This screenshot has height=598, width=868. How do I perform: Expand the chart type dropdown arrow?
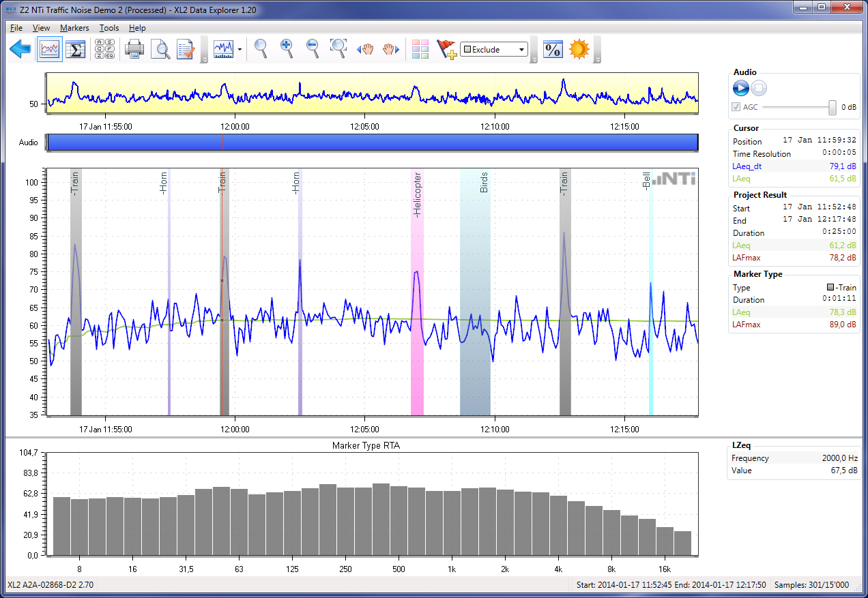point(240,50)
